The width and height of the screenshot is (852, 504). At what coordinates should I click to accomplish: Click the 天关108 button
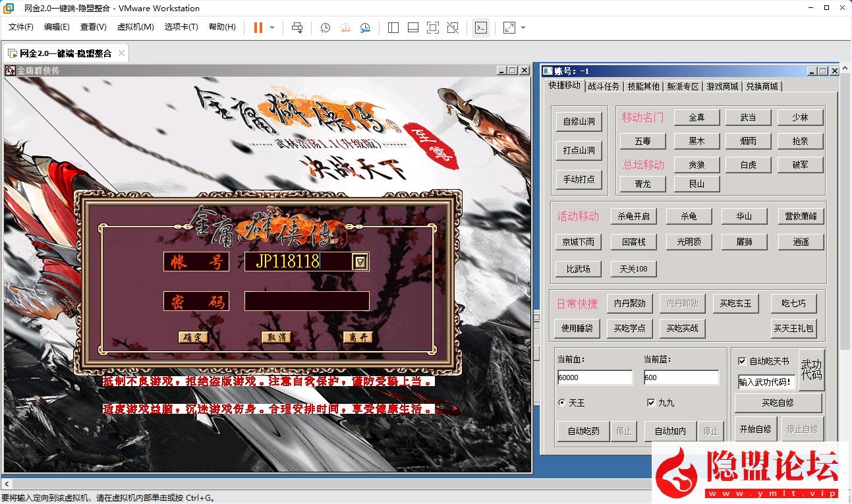634,269
